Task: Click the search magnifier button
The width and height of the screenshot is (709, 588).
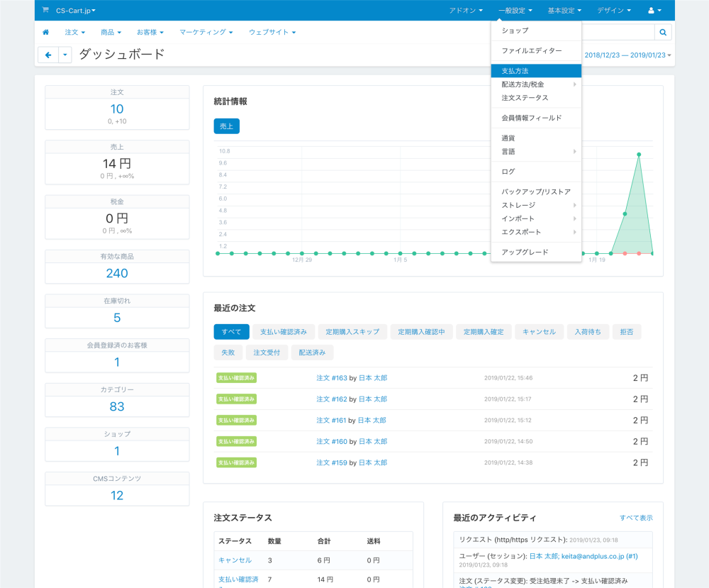Action: [x=663, y=33]
